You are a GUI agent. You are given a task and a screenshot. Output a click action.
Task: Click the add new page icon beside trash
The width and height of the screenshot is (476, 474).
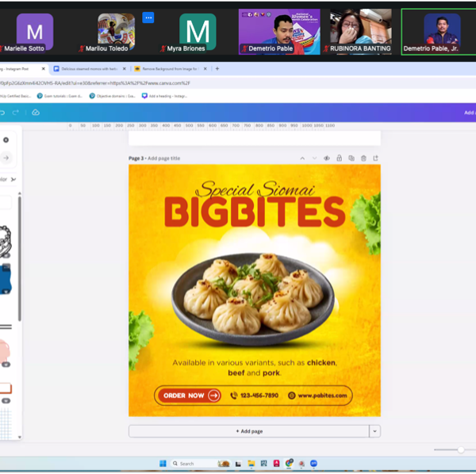[375, 159]
